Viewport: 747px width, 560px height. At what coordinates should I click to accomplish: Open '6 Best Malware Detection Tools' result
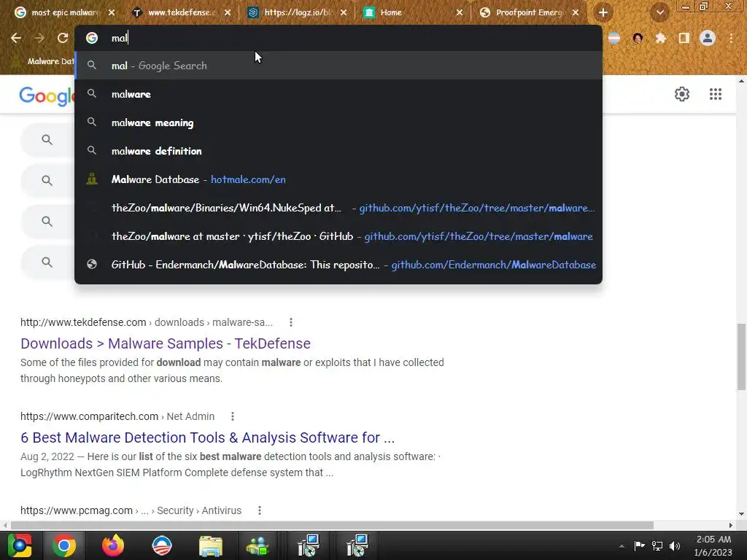(207, 437)
